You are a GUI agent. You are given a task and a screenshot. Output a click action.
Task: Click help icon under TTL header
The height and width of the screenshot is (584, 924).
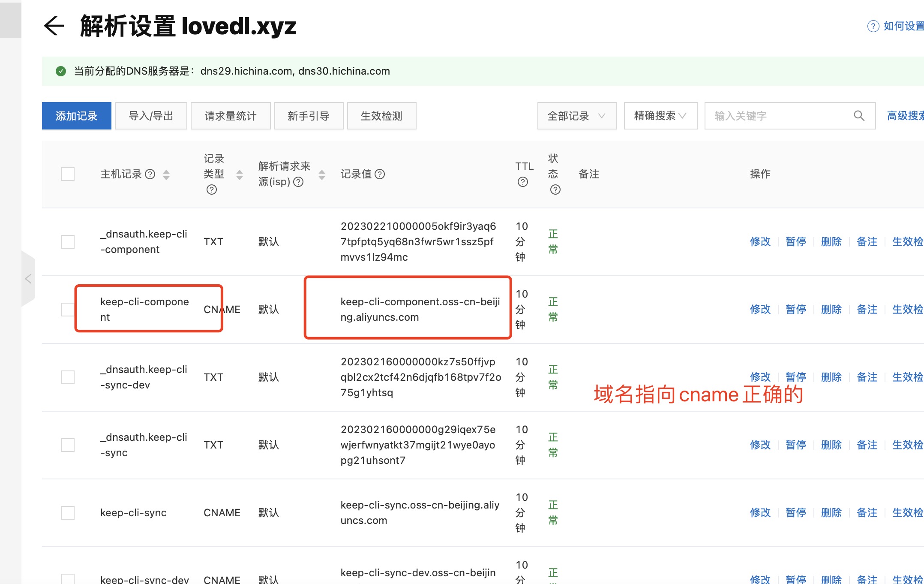point(523,182)
